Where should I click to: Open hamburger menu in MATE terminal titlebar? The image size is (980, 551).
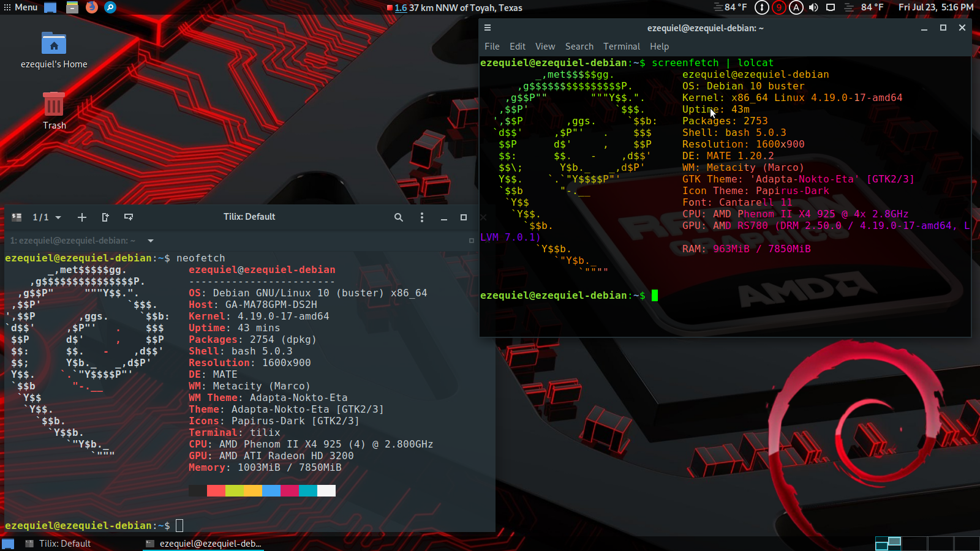point(488,28)
